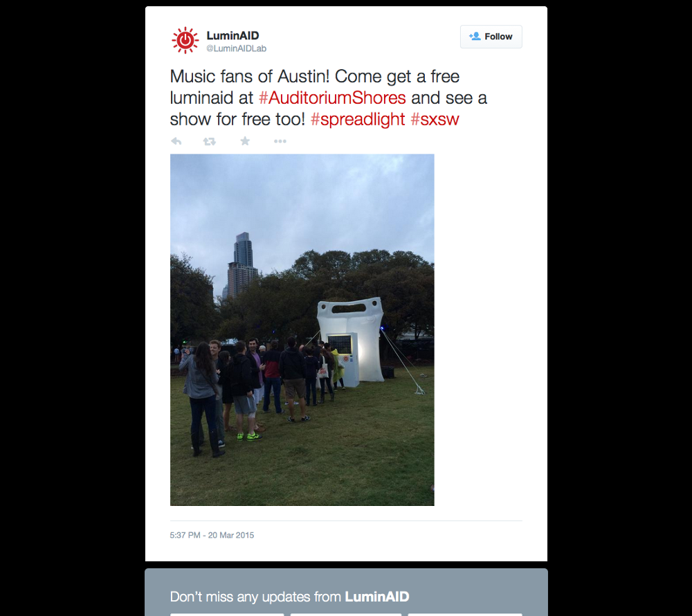
Task: Enlarge the attached event photo
Action: [302, 329]
